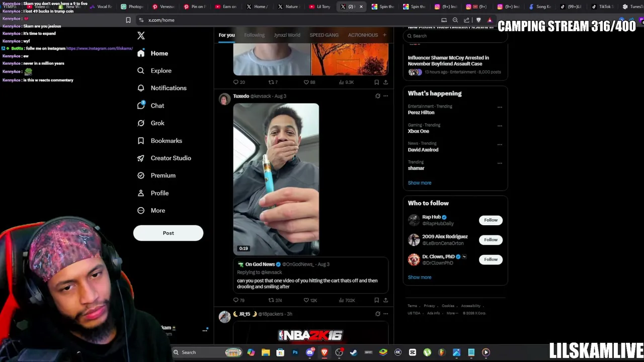Screen dimensions: 644x362
Task: Follow Rap Hub
Action: [x=491, y=220]
